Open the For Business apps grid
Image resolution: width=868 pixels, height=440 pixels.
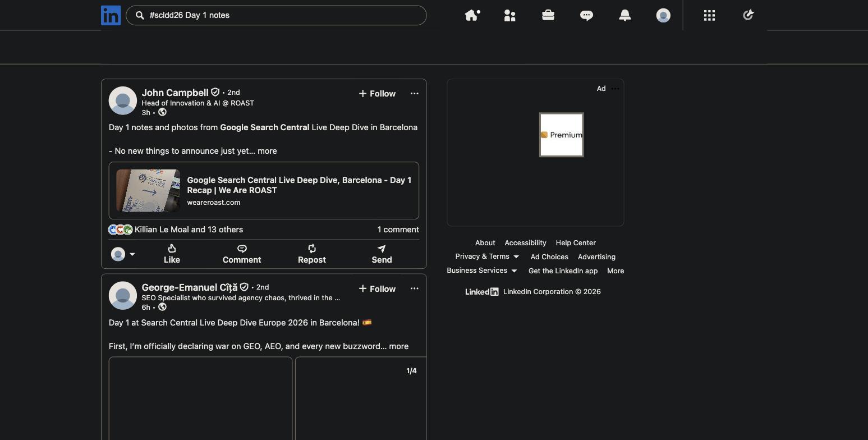point(709,15)
